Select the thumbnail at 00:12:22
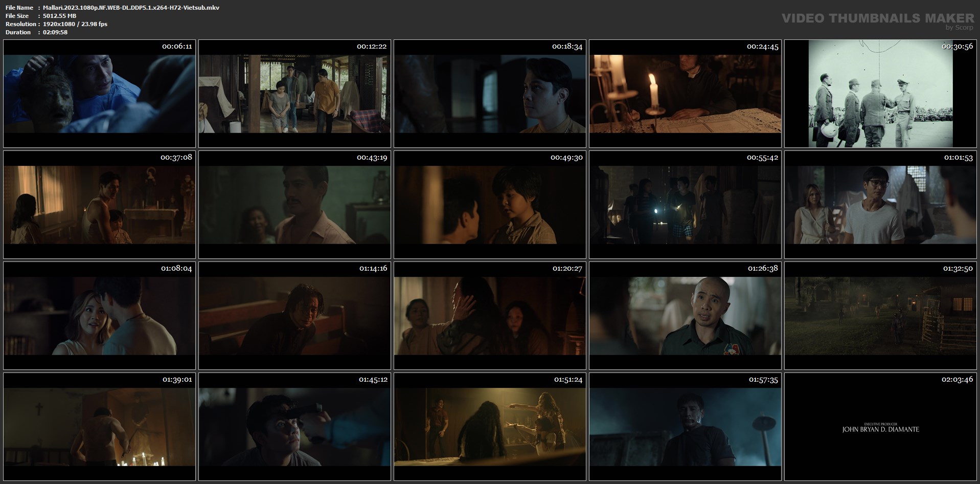 (x=294, y=94)
